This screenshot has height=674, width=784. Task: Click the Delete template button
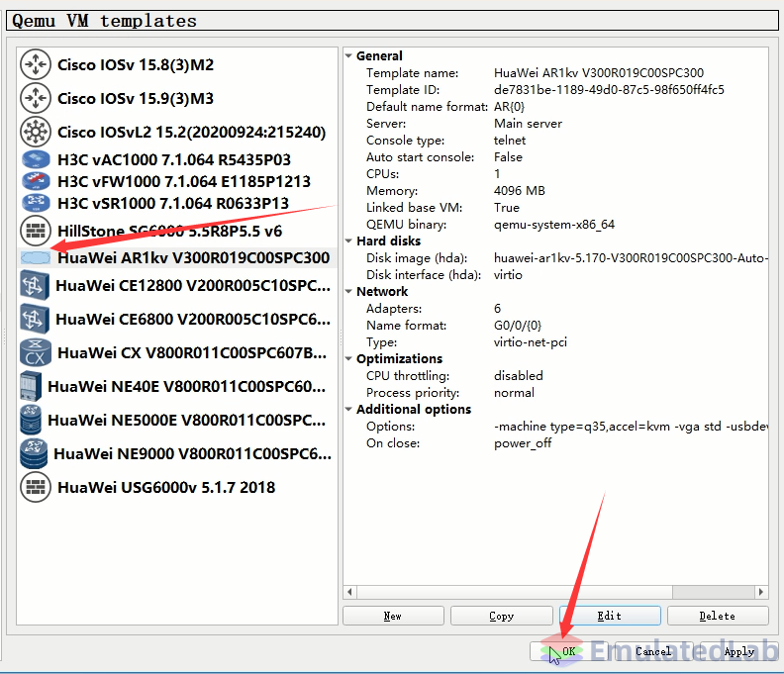coord(718,616)
